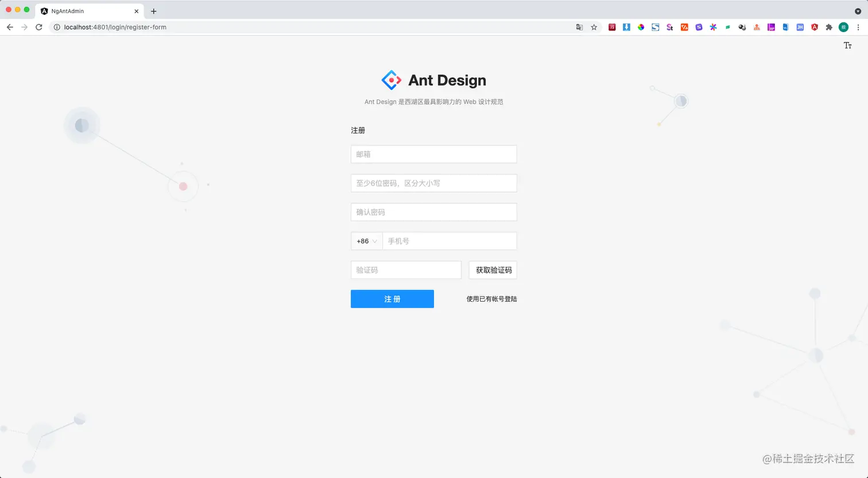Open the dark gray spheres extension
The image size is (868, 478).
pyautogui.click(x=742, y=27)
